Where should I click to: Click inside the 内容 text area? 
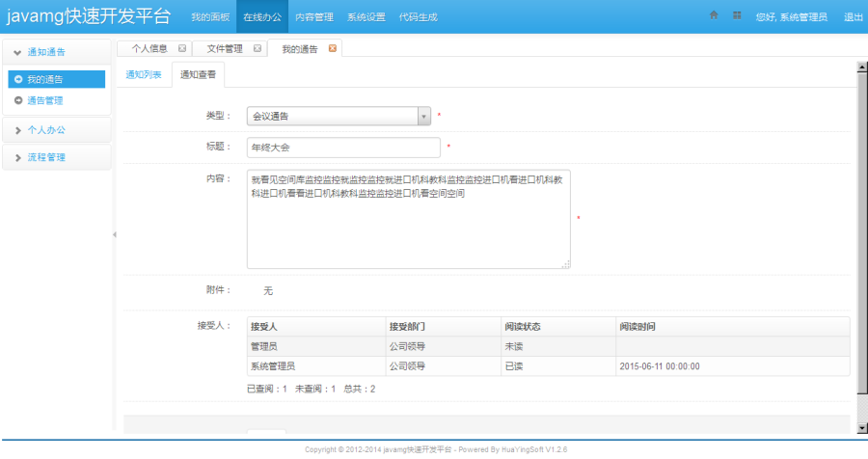click(409, 219)
